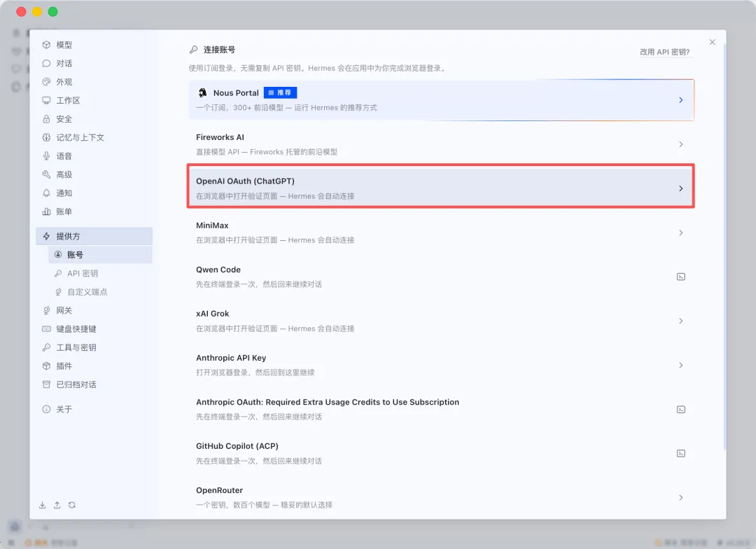756x549 pixels.
Task: Click the 提供方 lightning bolt icon
Action: coord(46,237)
